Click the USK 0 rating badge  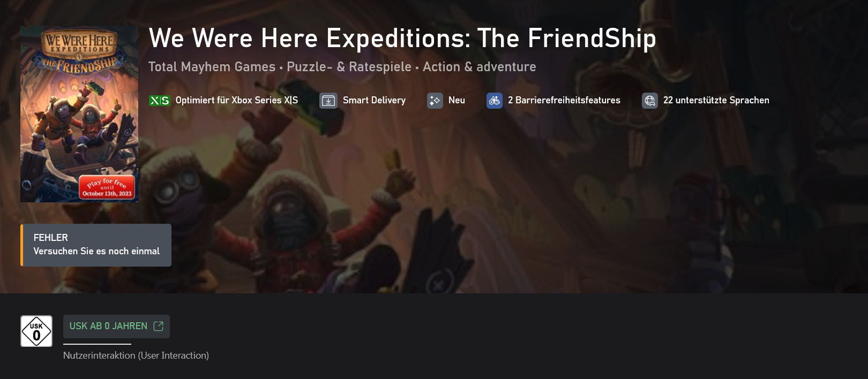36,331
